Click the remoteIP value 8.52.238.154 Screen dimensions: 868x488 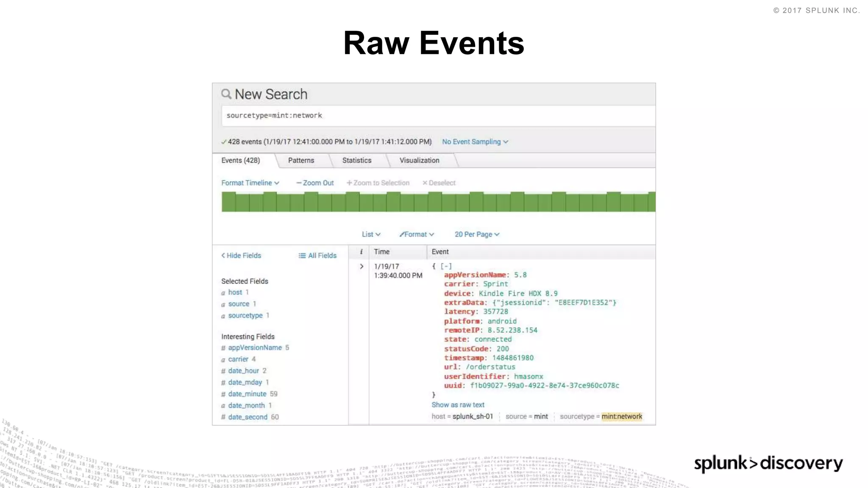click(512, 330)
